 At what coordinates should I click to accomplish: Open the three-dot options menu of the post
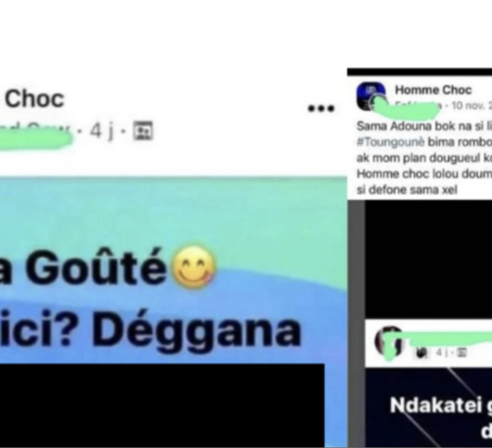pos(321,108)
